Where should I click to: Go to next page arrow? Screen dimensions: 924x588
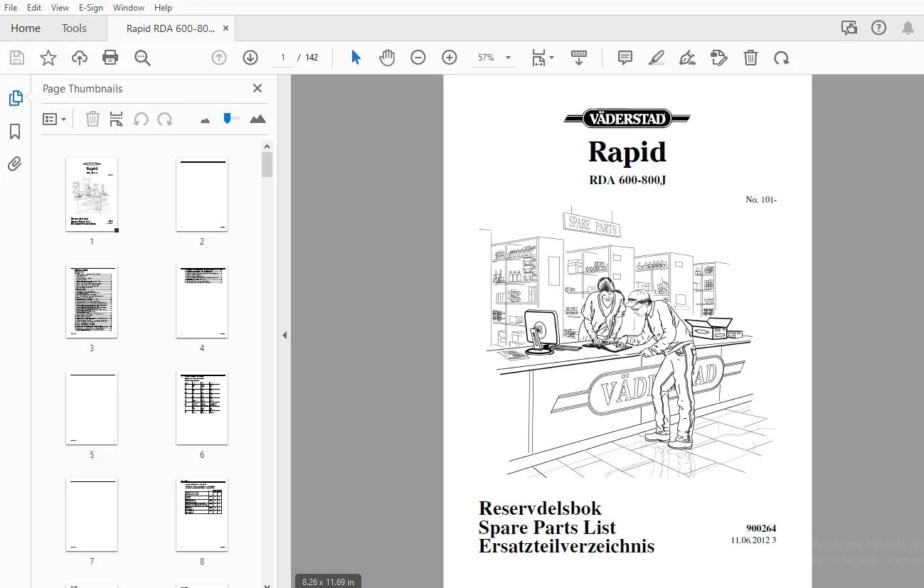(250, 58)
